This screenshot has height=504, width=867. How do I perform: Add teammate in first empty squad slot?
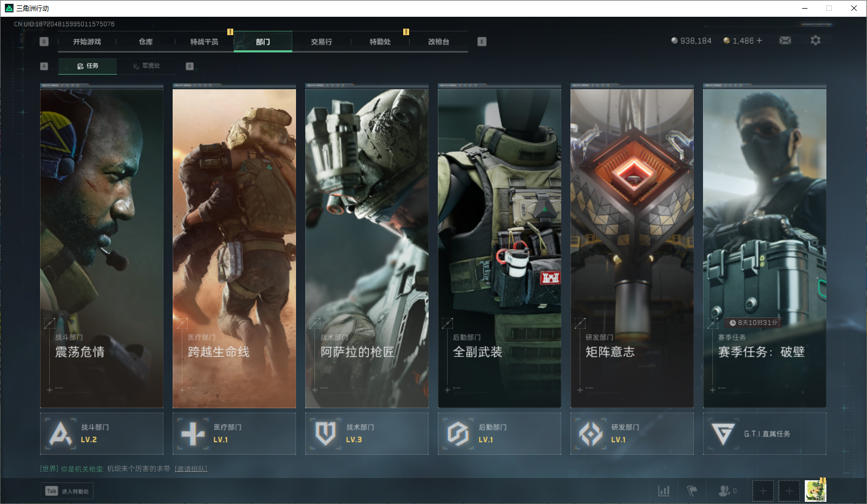tap(763, 491)
